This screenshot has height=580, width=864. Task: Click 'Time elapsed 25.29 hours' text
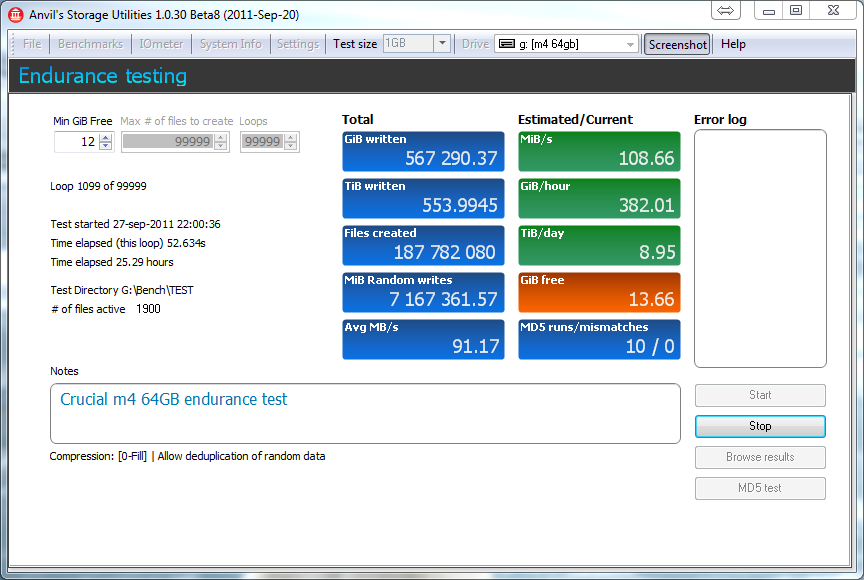pyautogui.click(x=112, y=262)
